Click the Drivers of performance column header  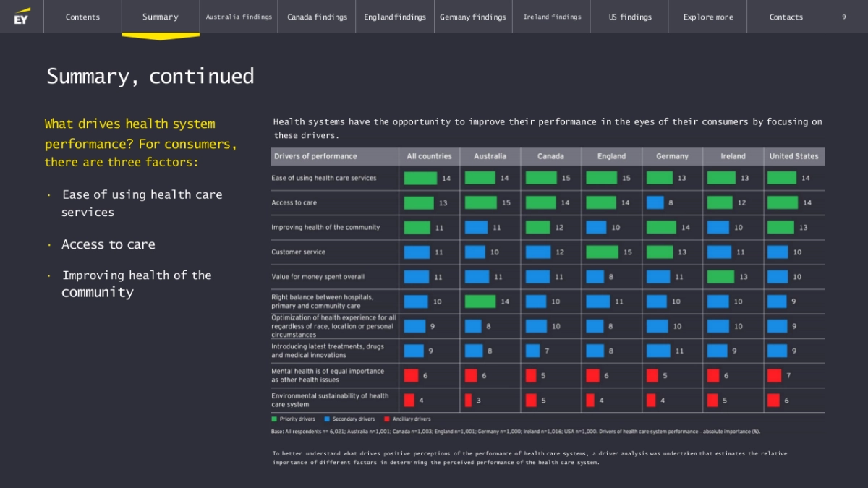click(314, 156)
